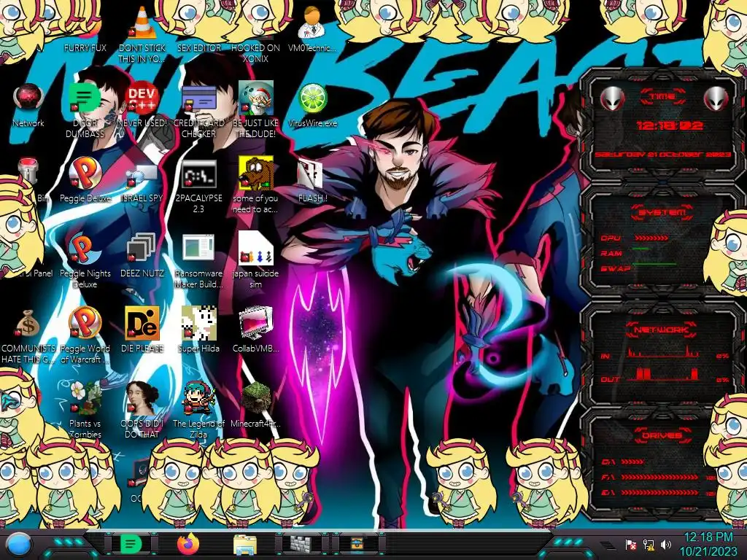Click the RAM meter in SYSTEM widget
Screen dimensions: 747x560
[641, 249]
